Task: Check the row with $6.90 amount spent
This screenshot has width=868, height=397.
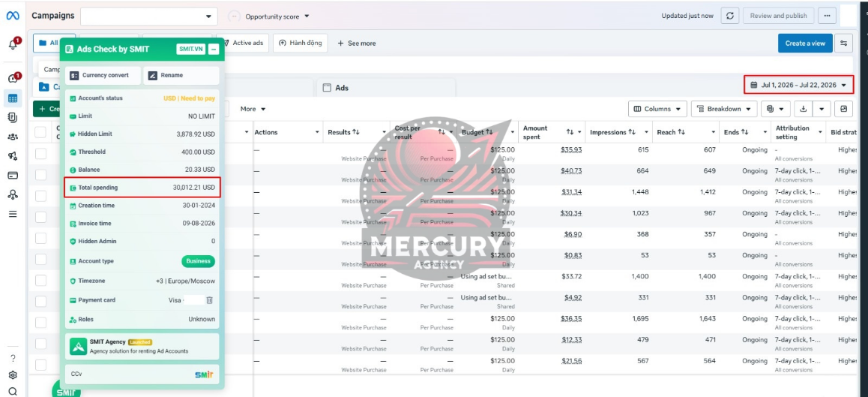Action: coord(40,238)
